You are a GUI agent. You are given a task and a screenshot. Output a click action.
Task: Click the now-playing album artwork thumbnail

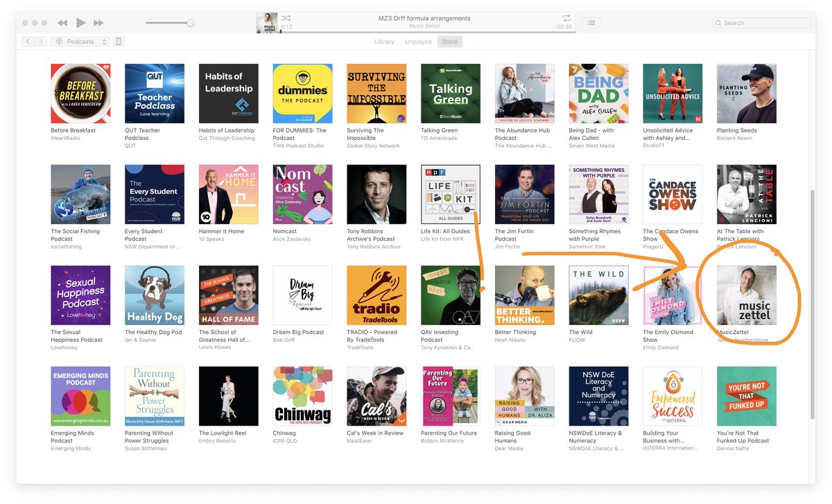click(267, 23)
